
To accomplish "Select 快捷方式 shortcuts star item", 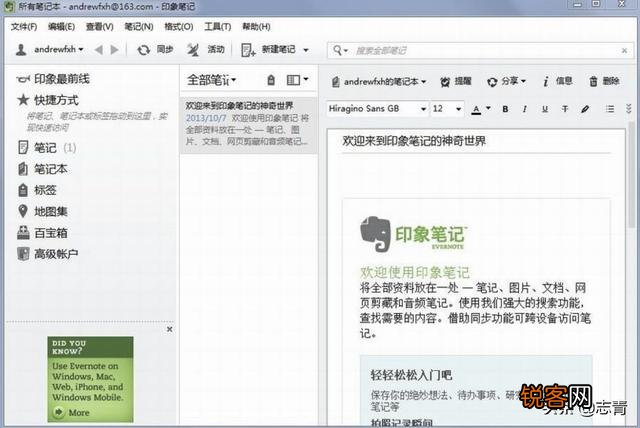I will (x=48, y=100).
